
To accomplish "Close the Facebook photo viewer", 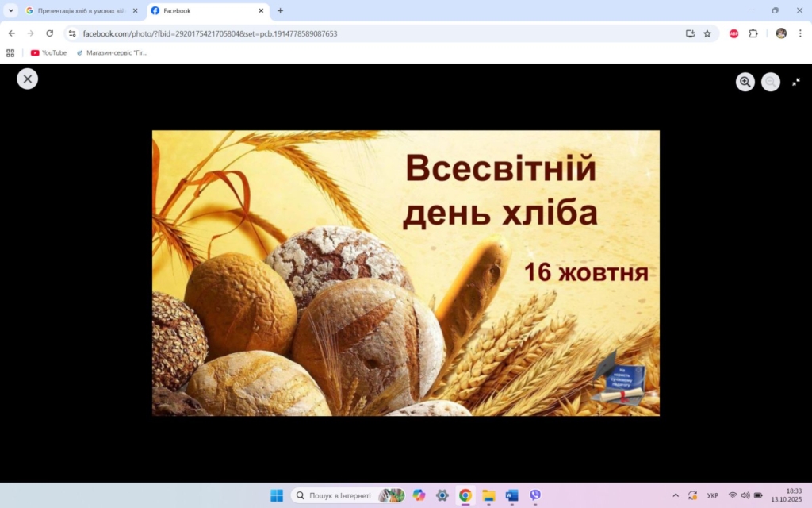I will (28, 79).
